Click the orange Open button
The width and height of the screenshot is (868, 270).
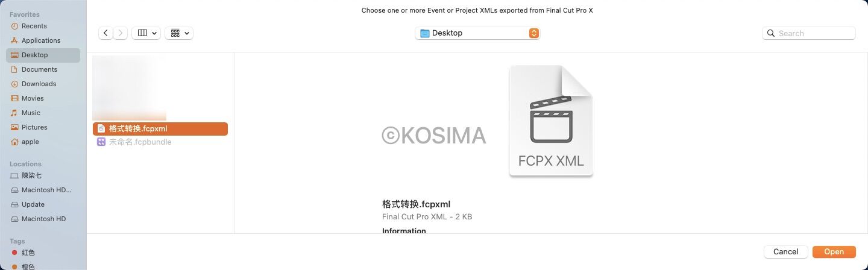tap(834, 252)
